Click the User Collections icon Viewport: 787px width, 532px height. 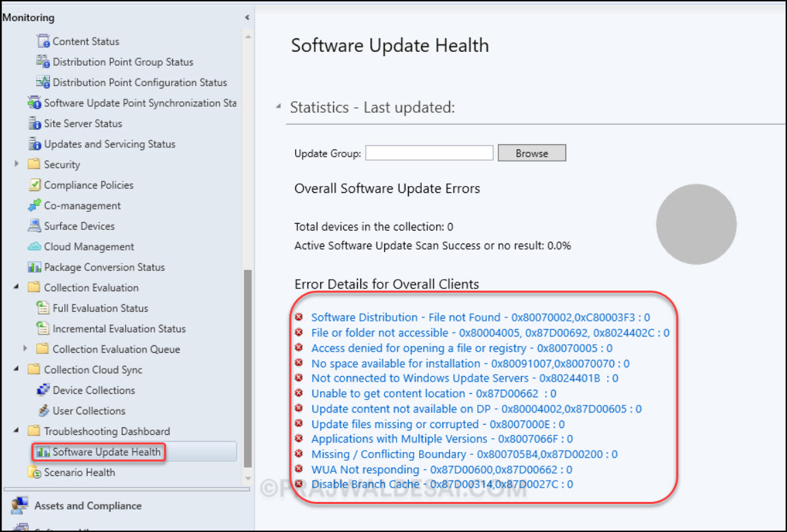pos(43,410)
